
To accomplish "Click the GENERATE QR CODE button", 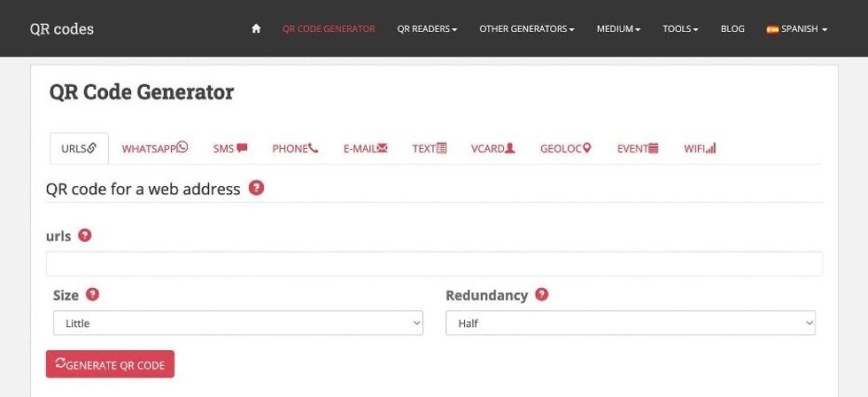I will [110, 364].
